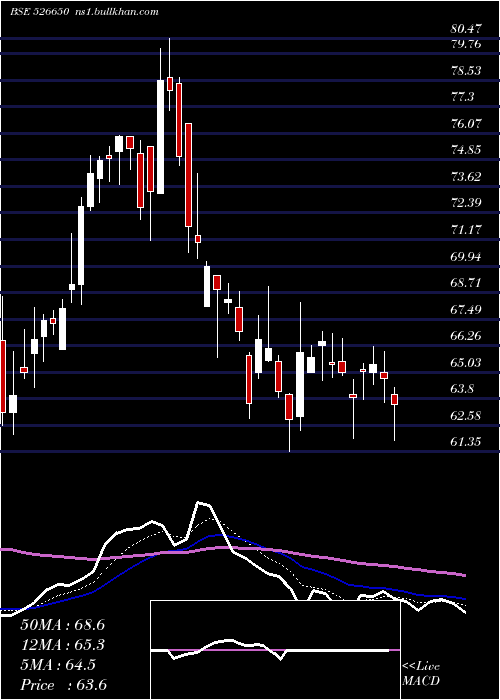Image resolution: width=500 pixels, height=700 pixels.
Task: Click the tallest white candlestick near the peak
Action: 160,137
